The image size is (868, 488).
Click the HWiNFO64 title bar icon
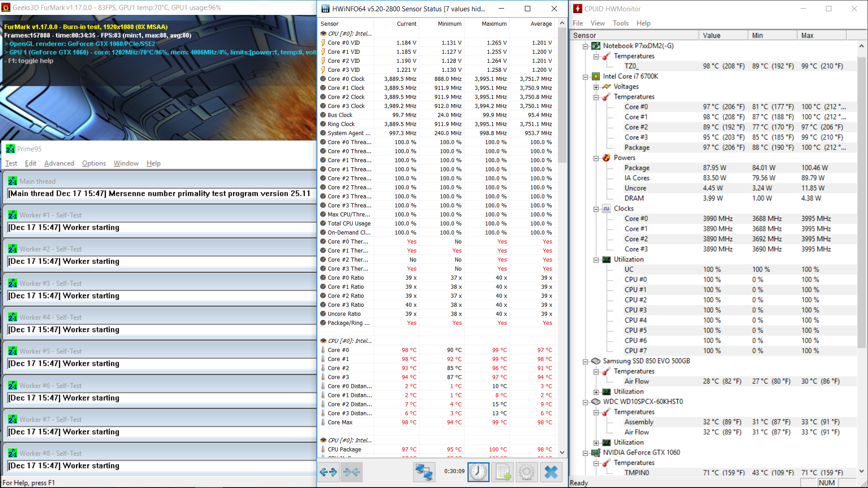tap(325, 9)
